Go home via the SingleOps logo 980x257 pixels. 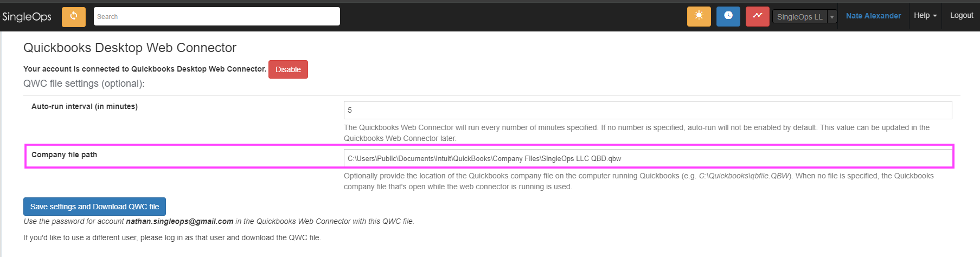pos(27,17)
